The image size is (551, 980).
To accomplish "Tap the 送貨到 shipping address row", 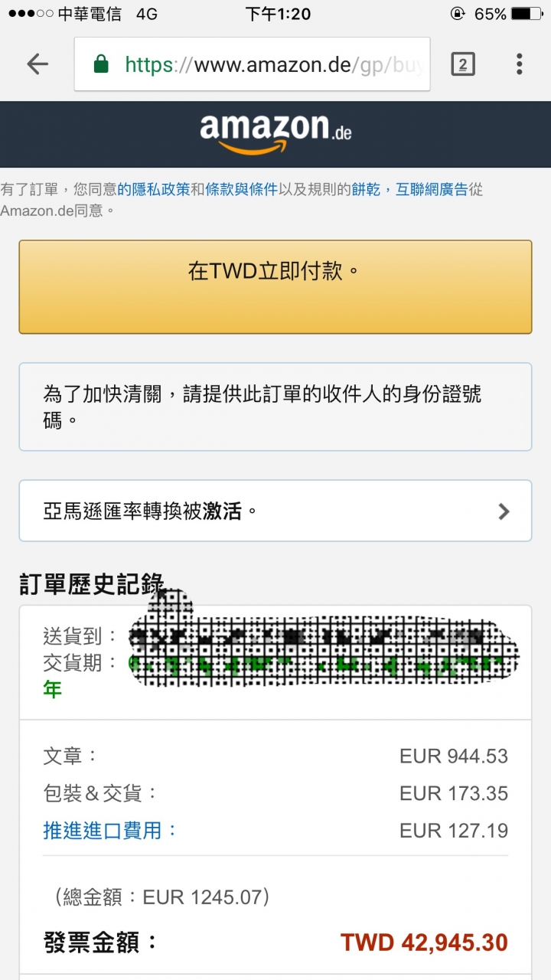I will click(x=275, y=635).
